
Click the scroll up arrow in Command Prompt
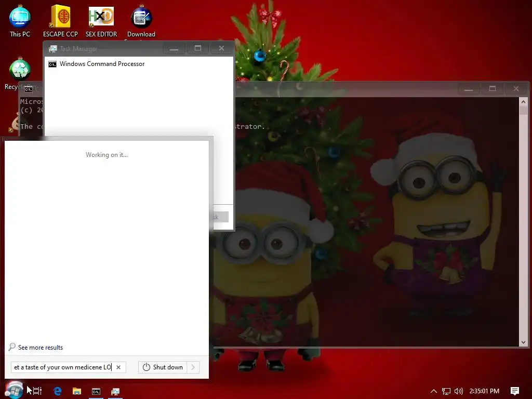tap(523, 101)
